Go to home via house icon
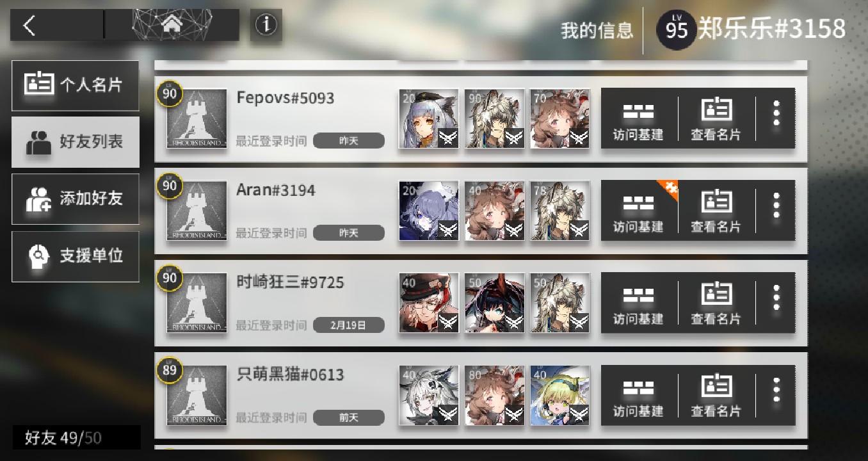Image resolution: width=868 pixels, height=461 pixels. [x=171, y=26]
